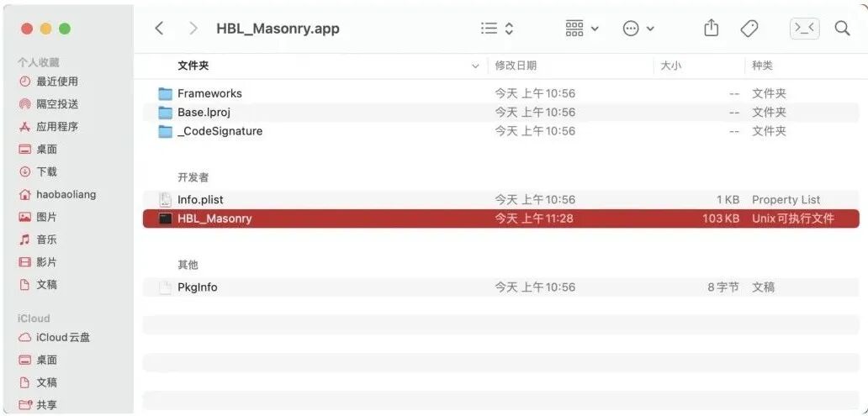This screenshot has height=416, width=868.
Task: Click the search magnifier icon
Action: tap(842, 29)
